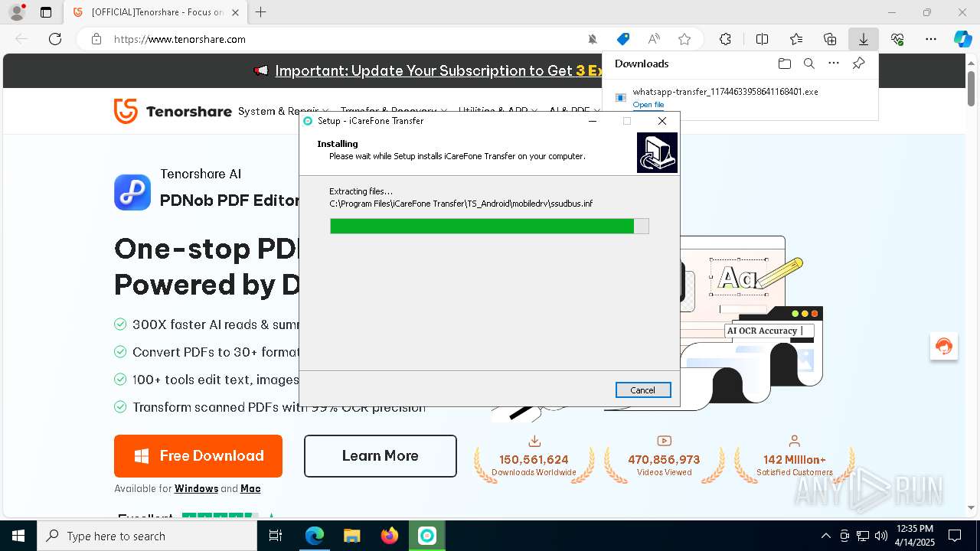Click the Windows download link

click(196, 489)
